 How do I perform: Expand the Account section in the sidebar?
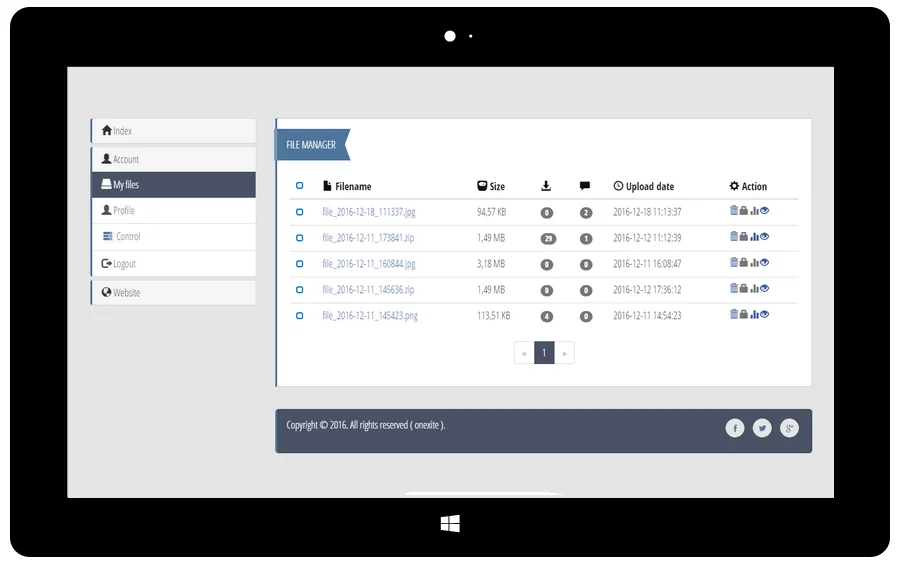coord(174,159)
